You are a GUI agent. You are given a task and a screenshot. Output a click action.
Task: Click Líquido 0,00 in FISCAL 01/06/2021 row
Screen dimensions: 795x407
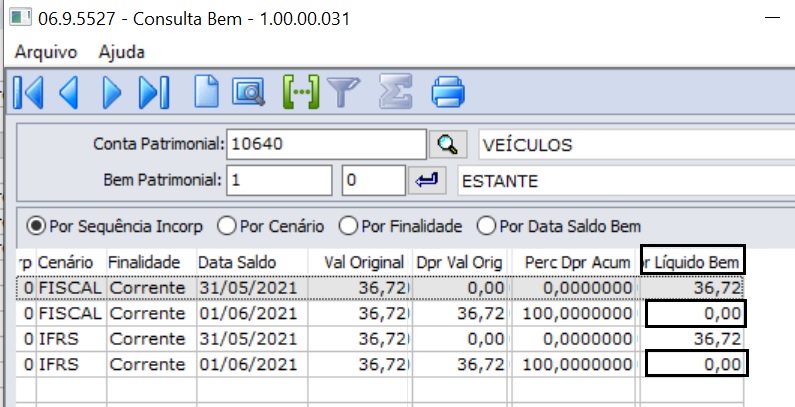click(695, 314)
